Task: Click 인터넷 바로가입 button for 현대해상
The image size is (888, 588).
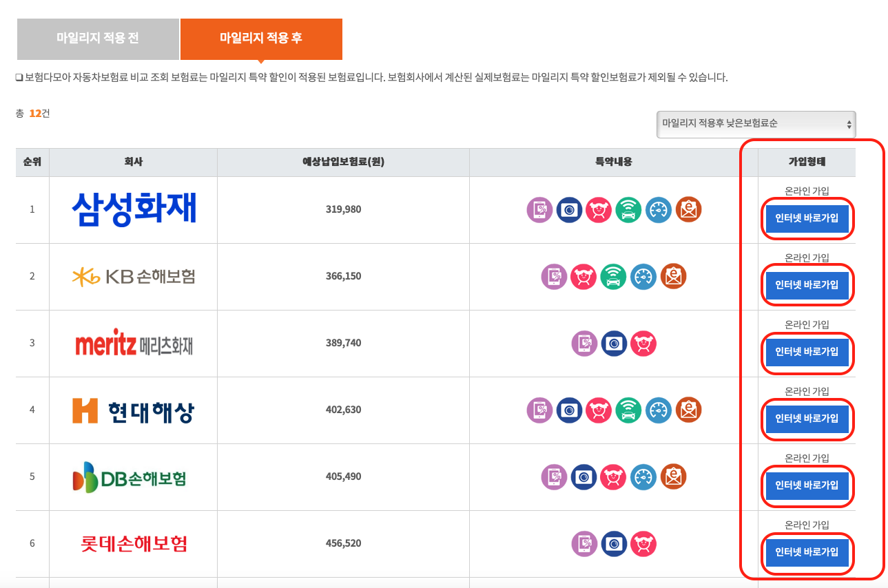Action: (x=807, y=419)
